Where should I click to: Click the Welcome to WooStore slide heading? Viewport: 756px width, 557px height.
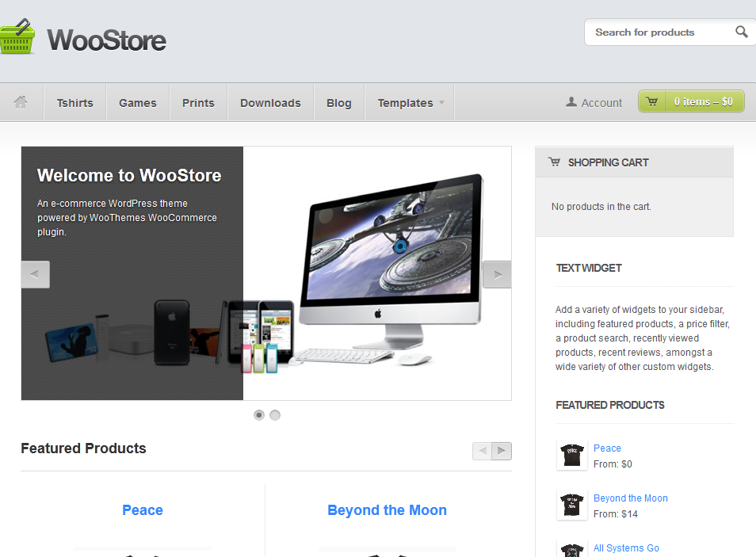(x=129, y=175)
